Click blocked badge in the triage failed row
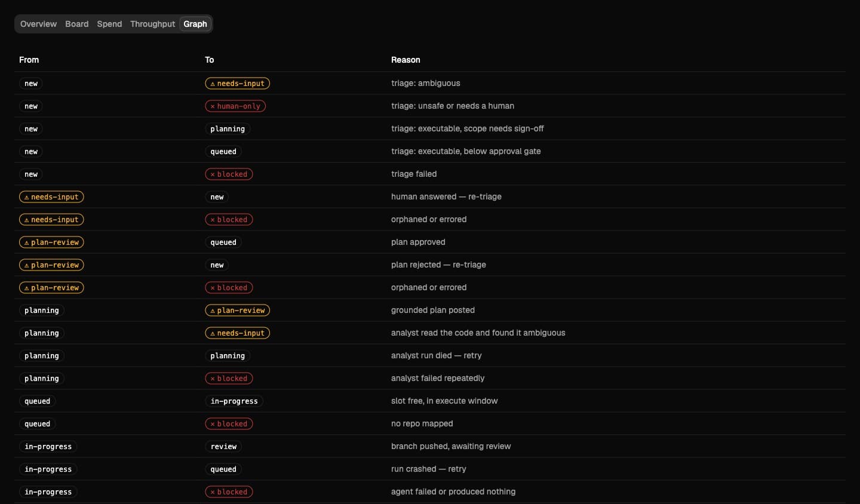The image size is (860, 504). (x=229, y=174)
